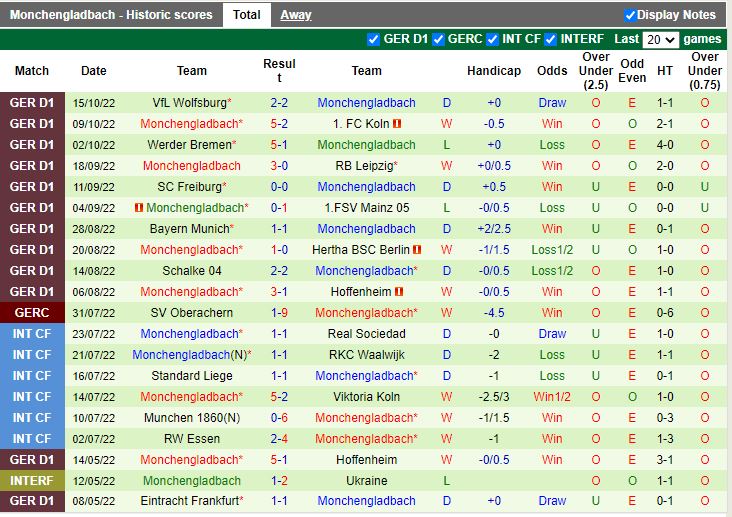Click HT score 4-0
Image resolution: width=732 pixels, height=517 pixels.
[x=665, y=145]
